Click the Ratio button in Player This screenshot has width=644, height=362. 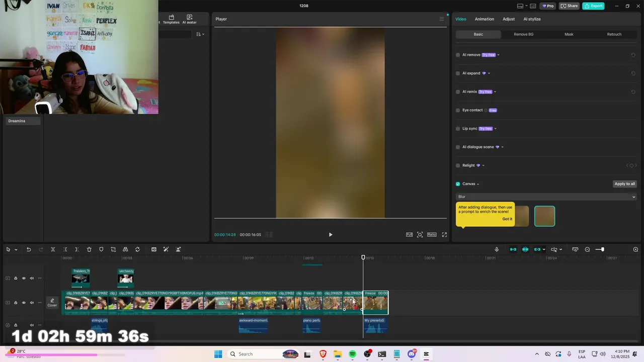432,235
